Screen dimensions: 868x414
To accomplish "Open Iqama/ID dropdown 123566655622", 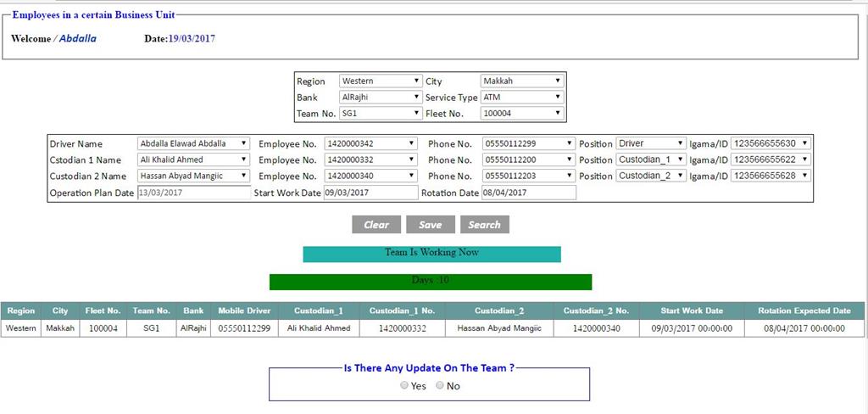I will point(771,159).
